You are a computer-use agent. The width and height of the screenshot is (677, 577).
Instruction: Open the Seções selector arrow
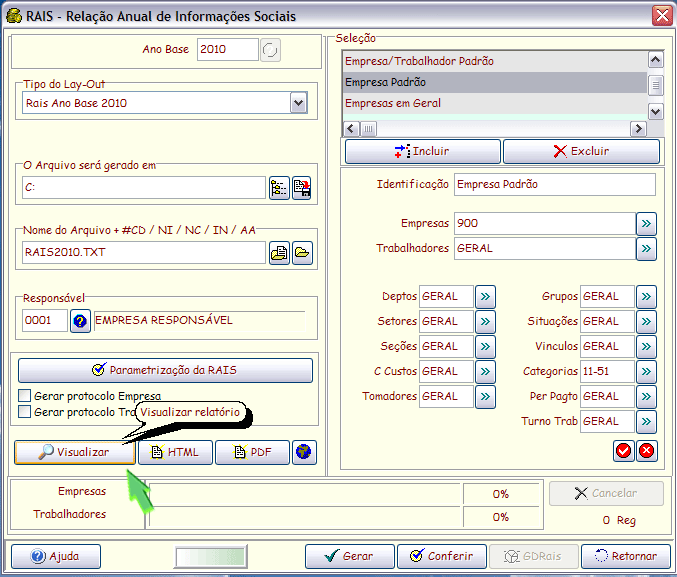[x=485, y=347]
